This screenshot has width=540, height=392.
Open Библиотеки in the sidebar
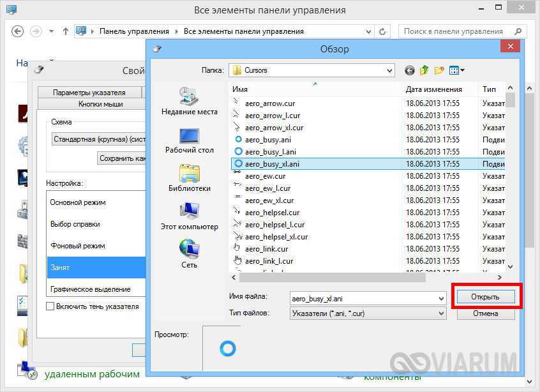pos(189,177)
